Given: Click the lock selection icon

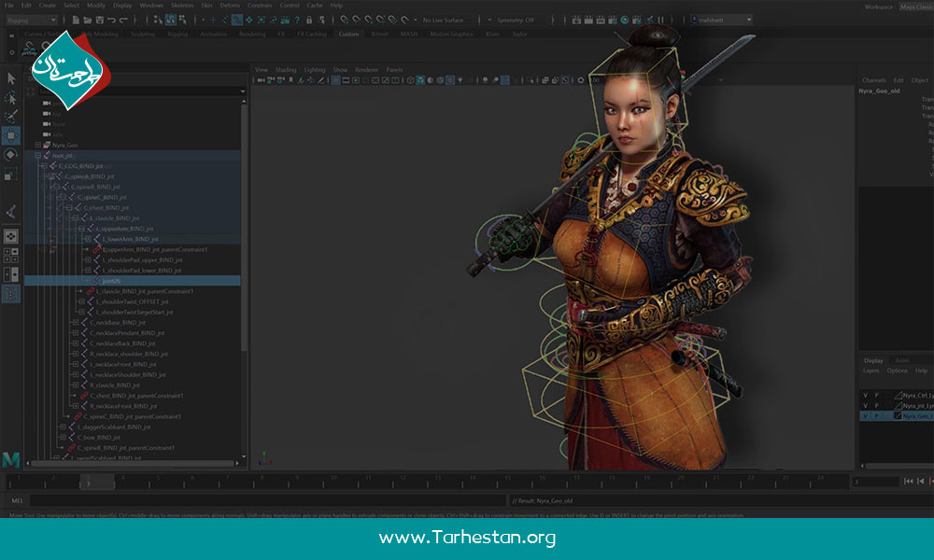Looking at the screenshot, I should [309, 21].
